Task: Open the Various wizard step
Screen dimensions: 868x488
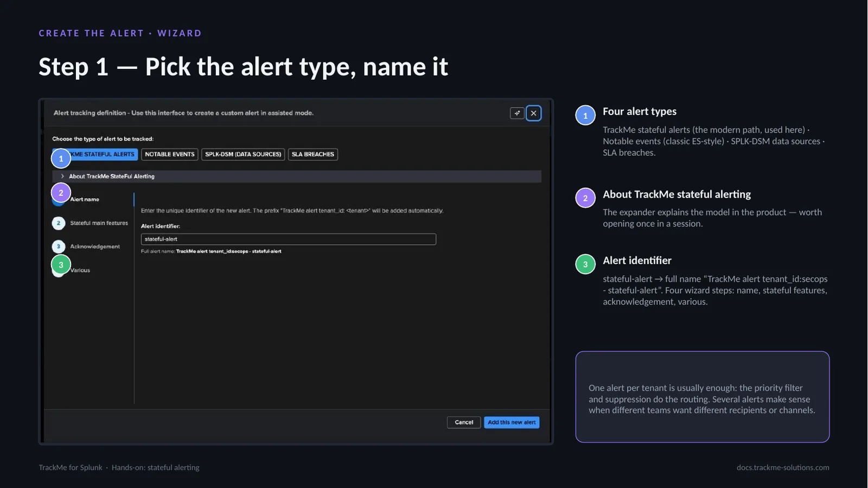Action: [80, 270]
